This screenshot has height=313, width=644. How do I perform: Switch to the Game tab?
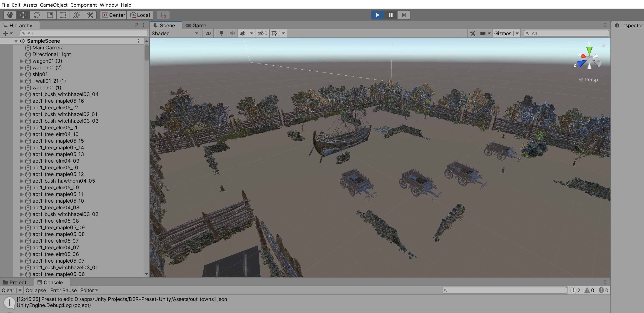pyautogui.click(x=196, y=25)
